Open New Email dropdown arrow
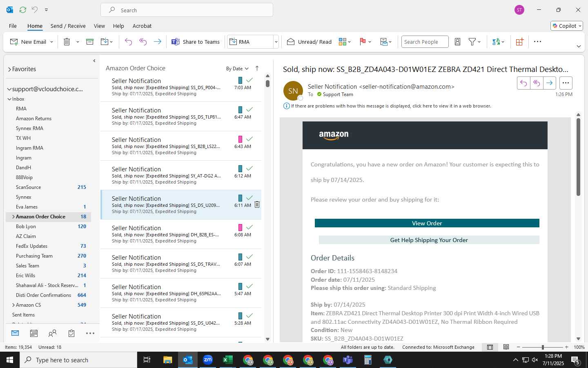The height and width of the screenshot is (368, 588). pos(51,42)
